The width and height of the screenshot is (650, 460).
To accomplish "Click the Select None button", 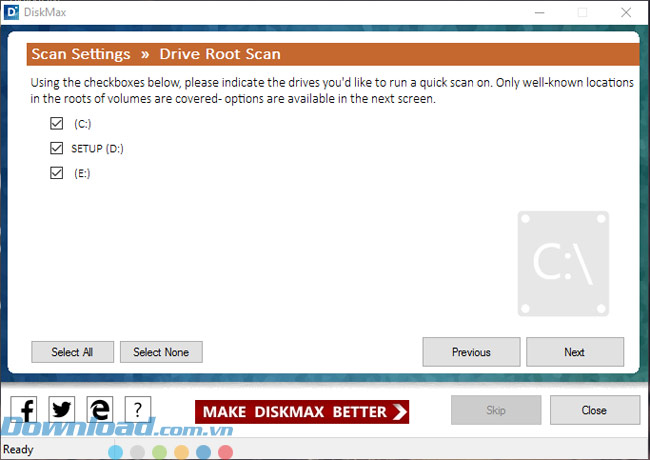I will coord(161,352).
